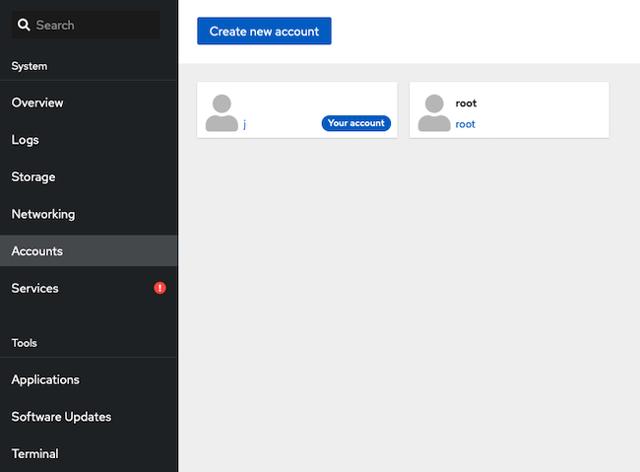Click the blue root username link

(465, 124)
